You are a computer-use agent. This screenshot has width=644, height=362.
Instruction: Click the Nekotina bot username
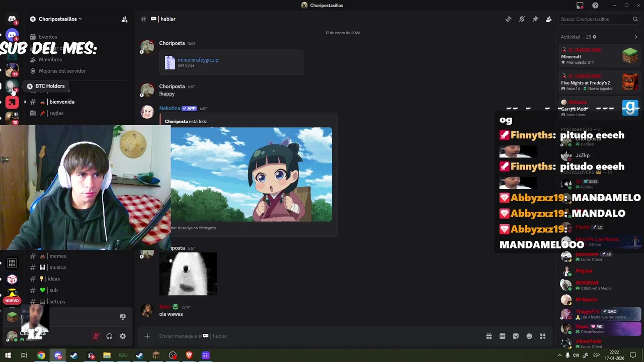(x=170, y=108)
